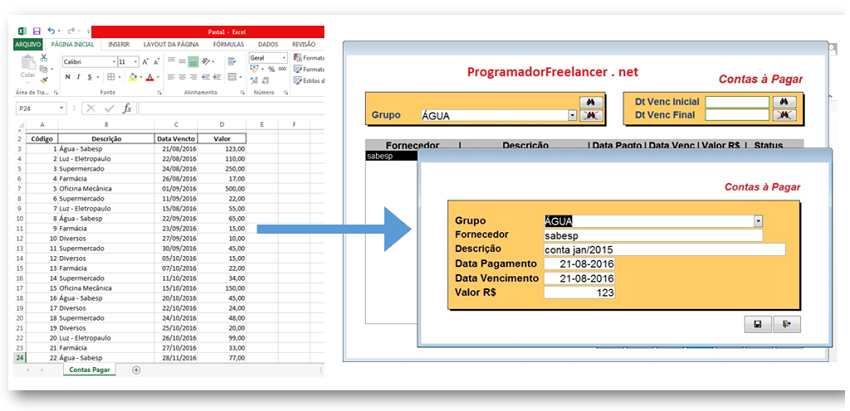850x411 pixels.
Task: Click the Fornecedor field containing sabesp
Action: pos(653,235)
